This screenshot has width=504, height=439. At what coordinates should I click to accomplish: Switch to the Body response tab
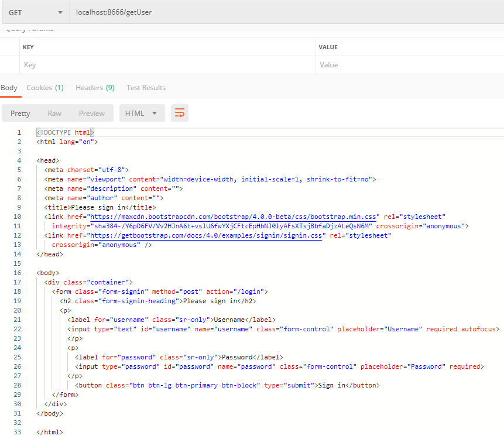9,88
